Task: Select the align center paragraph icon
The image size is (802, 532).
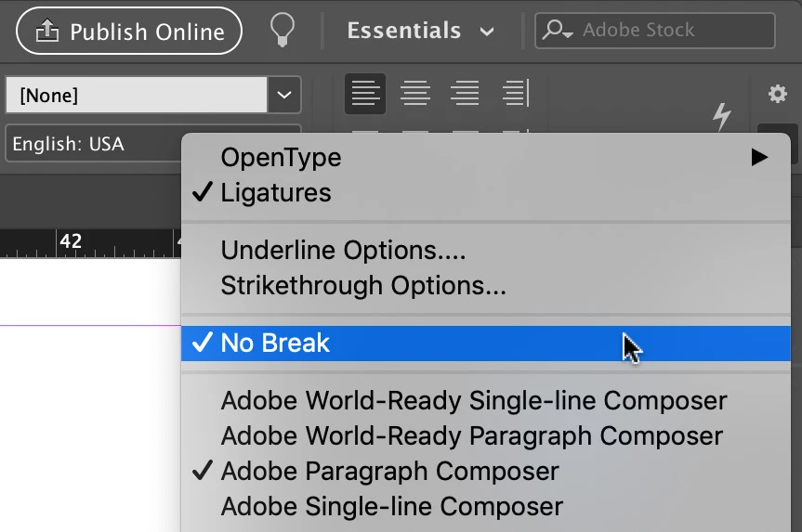Action: point(414,94)
